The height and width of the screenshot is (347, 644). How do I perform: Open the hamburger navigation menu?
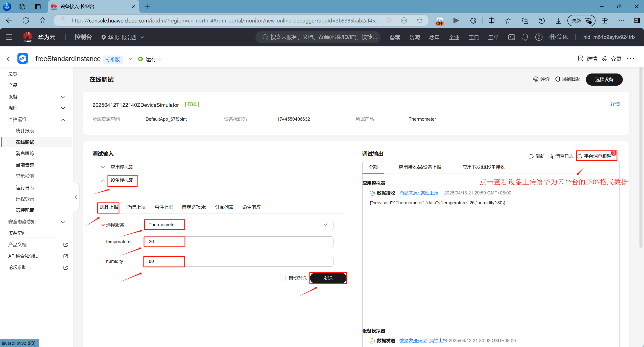click(9, 37)
